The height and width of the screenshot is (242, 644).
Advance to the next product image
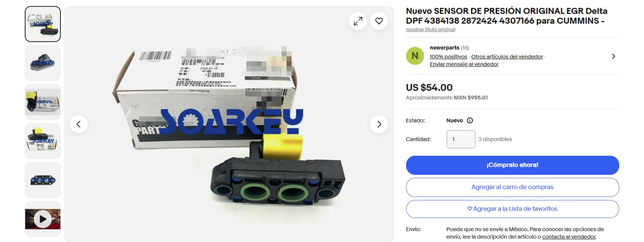pos(379,124)
